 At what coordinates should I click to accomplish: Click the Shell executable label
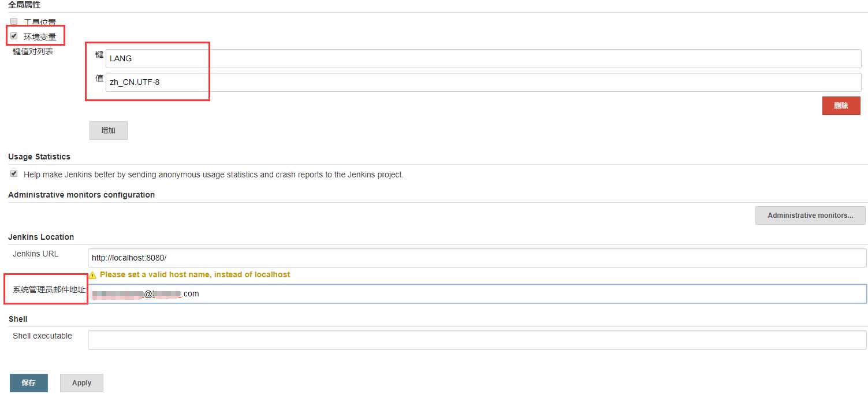click(42, 336)
